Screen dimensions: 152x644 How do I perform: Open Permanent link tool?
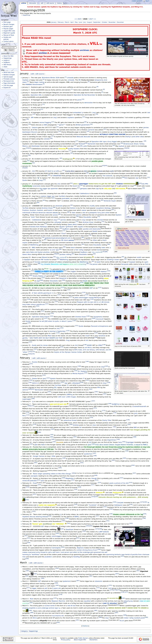[9, 81]
